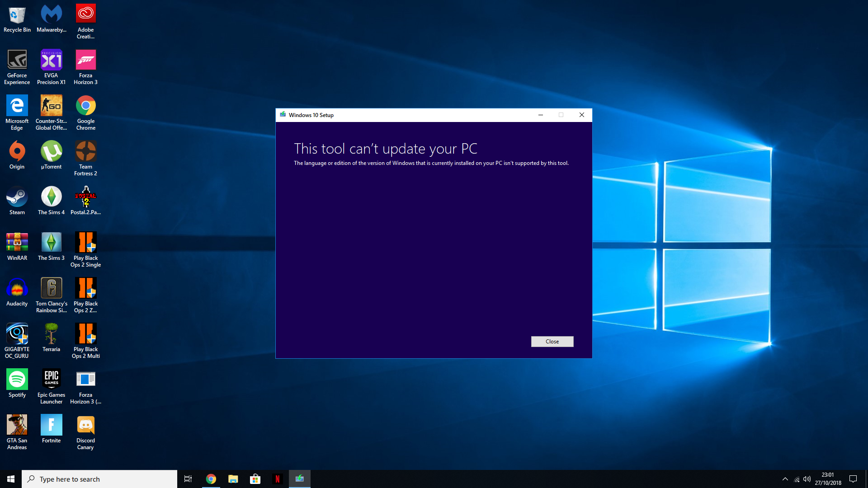
Task: Select the GTA San Andreas icon
Action: pos(17,432)
